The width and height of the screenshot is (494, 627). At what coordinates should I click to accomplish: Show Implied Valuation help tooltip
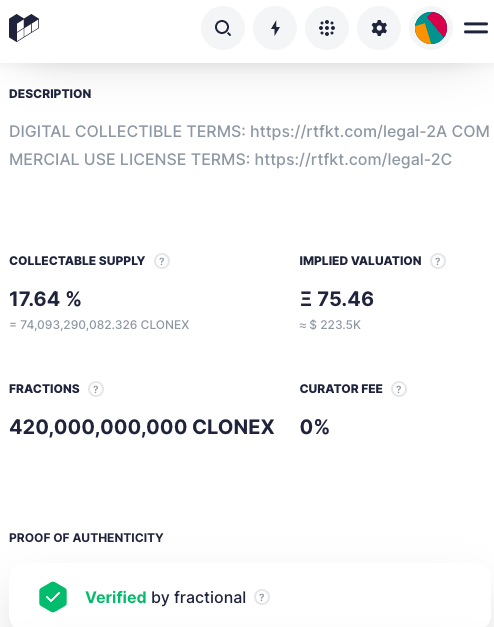pos(438,261)
